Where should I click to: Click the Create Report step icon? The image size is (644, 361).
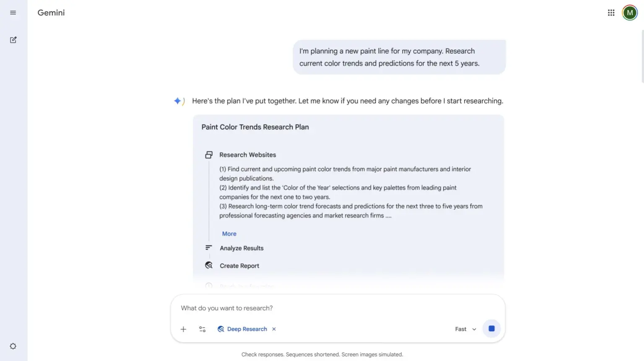point(209,265)
